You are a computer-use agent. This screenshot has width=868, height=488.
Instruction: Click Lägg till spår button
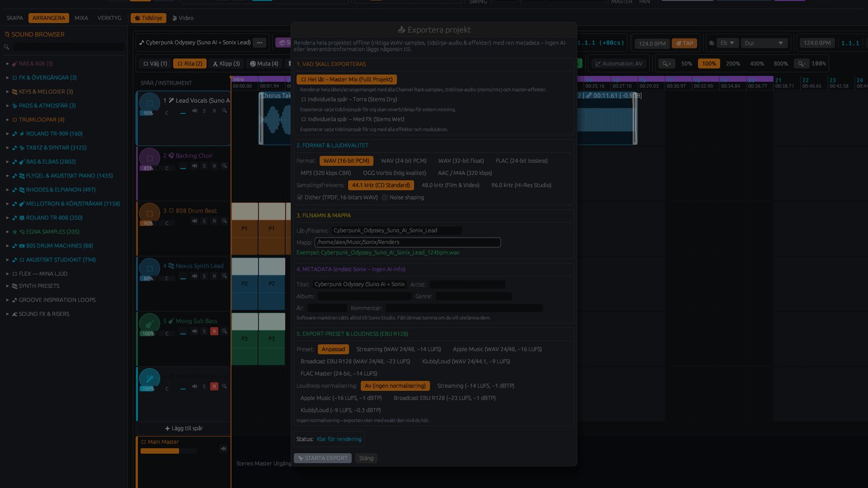click(x=184, y=428)
